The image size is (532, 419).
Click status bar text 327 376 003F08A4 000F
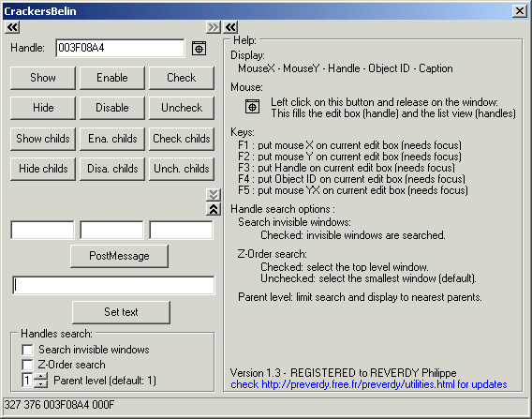[59, 405]
